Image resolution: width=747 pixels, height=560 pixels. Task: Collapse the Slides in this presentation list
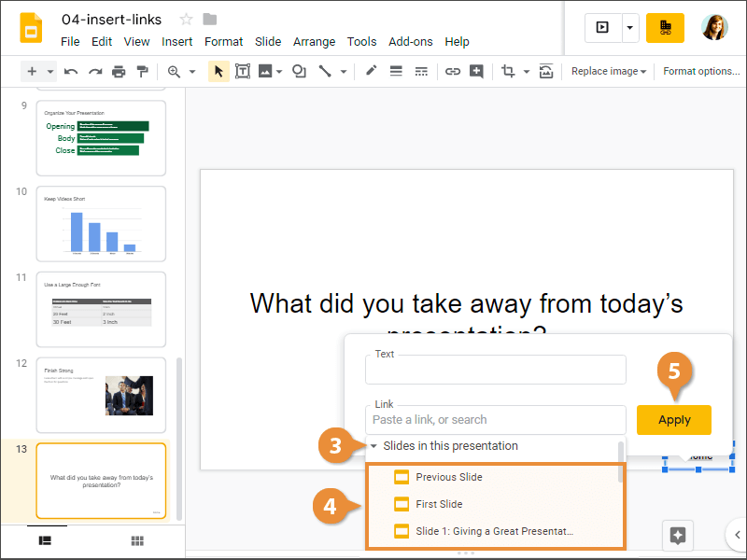pos(374,446)
